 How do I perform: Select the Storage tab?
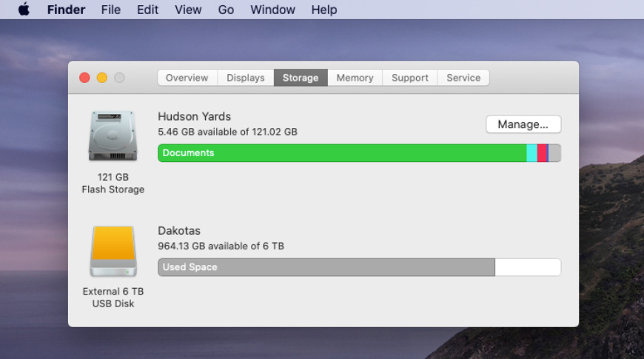pos(301,78)
